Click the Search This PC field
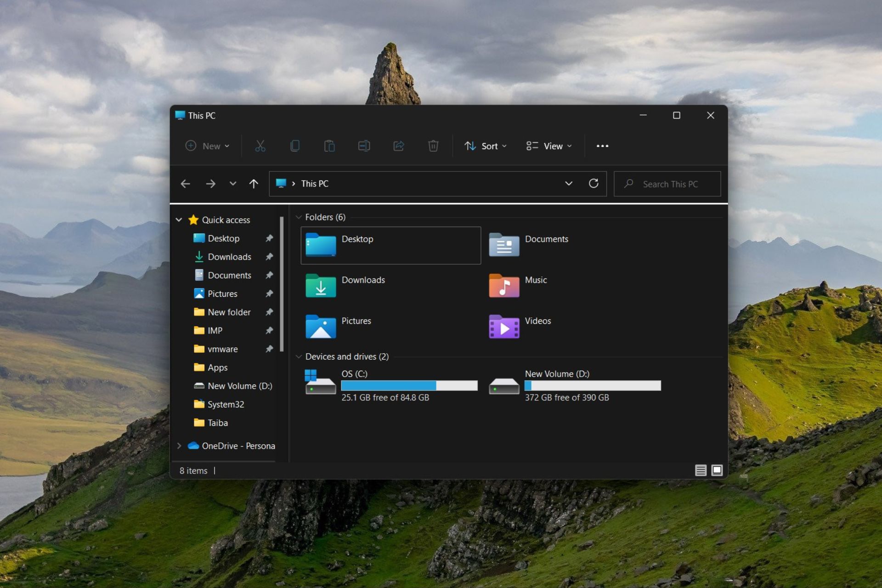This screenshot has width=882, height=588. (667, 184)
